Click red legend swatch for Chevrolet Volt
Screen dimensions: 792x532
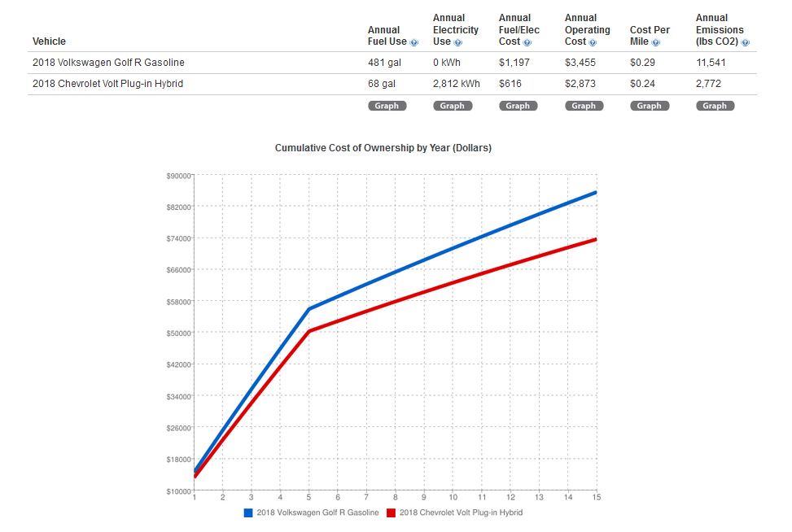(391, 513)
